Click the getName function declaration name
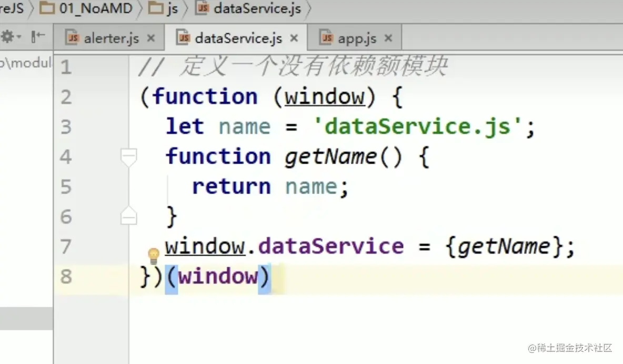This screenshot has height=364, width=623. coord(330,157)
